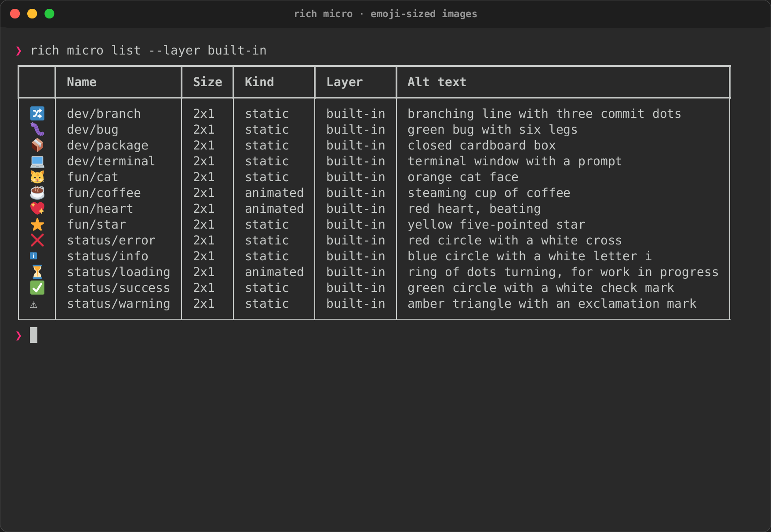Viewport: 771px width, 532px height.
Task: Click the Alt text column header
Action: coord(437,82)
